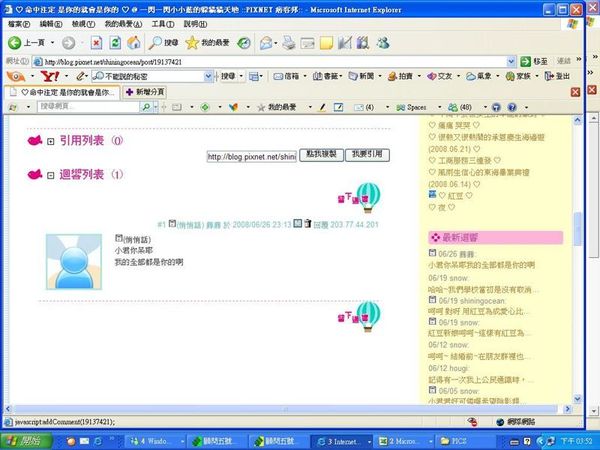
Task: Open the 說明 Help menu
Action: point(195,24)
